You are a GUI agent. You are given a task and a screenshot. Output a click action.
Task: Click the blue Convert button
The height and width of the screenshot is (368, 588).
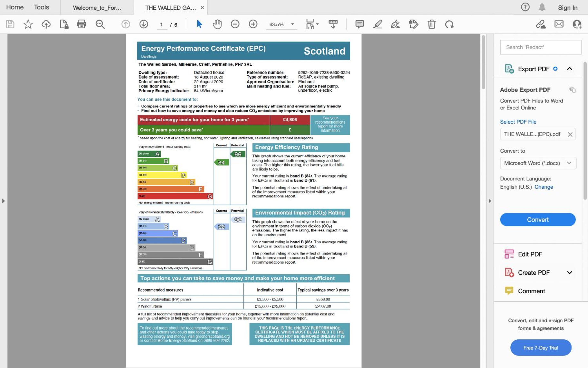tap(538, 220)
